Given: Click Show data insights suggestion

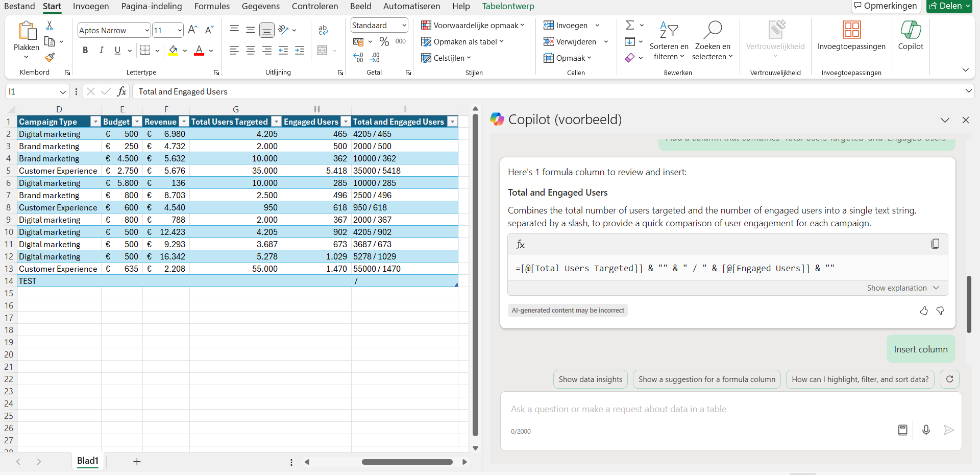Looking at the screenshot, I should tap(591, 379).
